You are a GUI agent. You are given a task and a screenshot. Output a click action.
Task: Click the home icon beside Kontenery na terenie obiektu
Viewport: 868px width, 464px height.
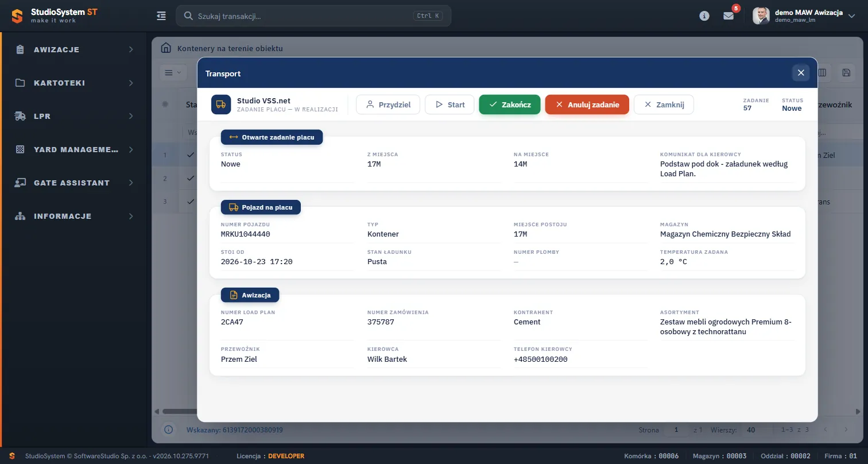[x=166, y=48]
